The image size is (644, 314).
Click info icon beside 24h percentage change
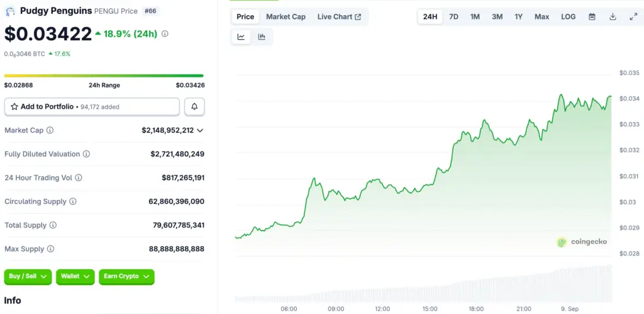(x=165, y=34)
